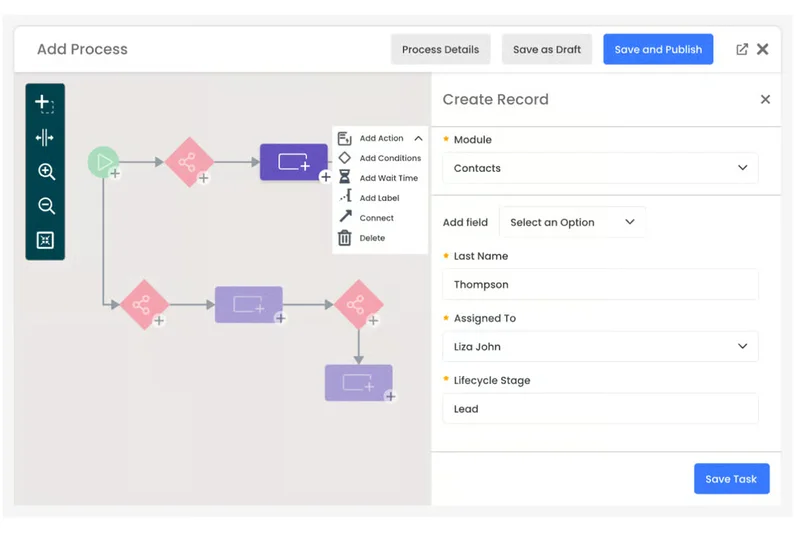Fit process diagram to screen
The height and width of the screenshot is (533, 800).
[45, 240]
